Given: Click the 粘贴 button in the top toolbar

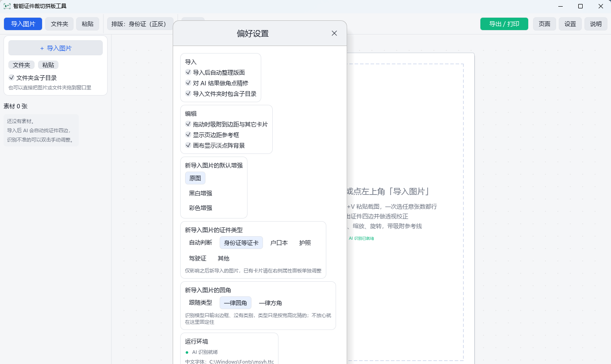Looking at the screenshot, I should [88, 24].
